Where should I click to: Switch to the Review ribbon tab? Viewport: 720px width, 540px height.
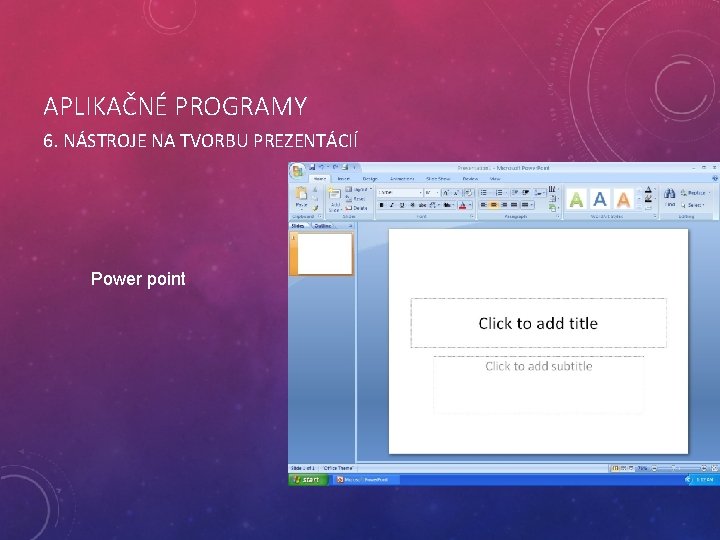click(470, 179)
